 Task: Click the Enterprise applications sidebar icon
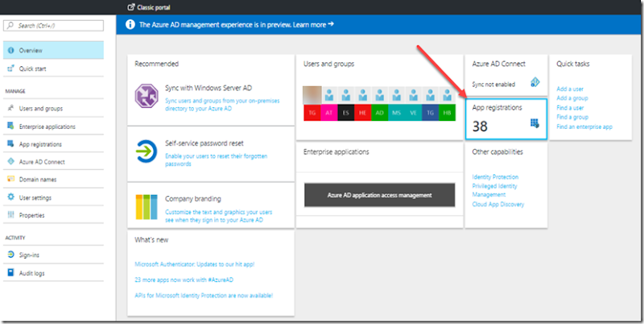pyautogui.click(x=11, y=127)
